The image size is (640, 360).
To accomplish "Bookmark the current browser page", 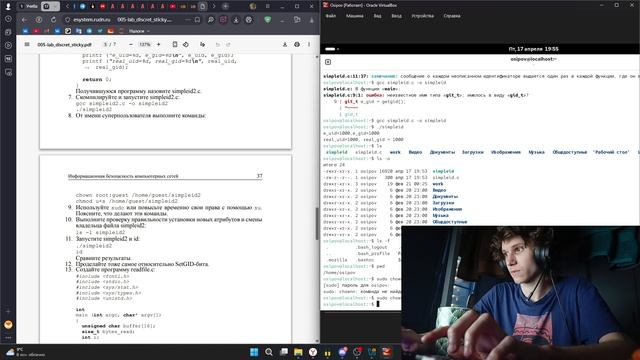I will [198, 20].
